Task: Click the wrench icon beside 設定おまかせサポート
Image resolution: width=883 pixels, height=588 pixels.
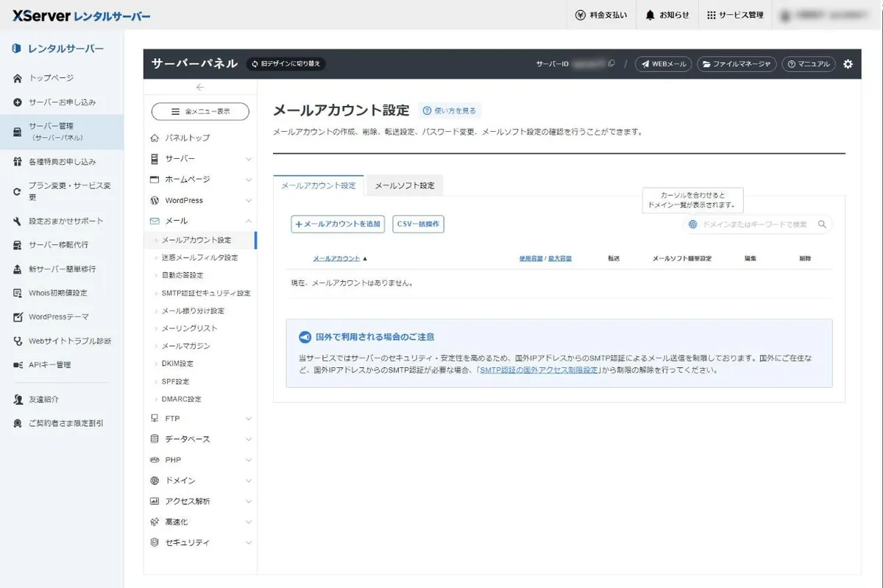Action: 18,222
